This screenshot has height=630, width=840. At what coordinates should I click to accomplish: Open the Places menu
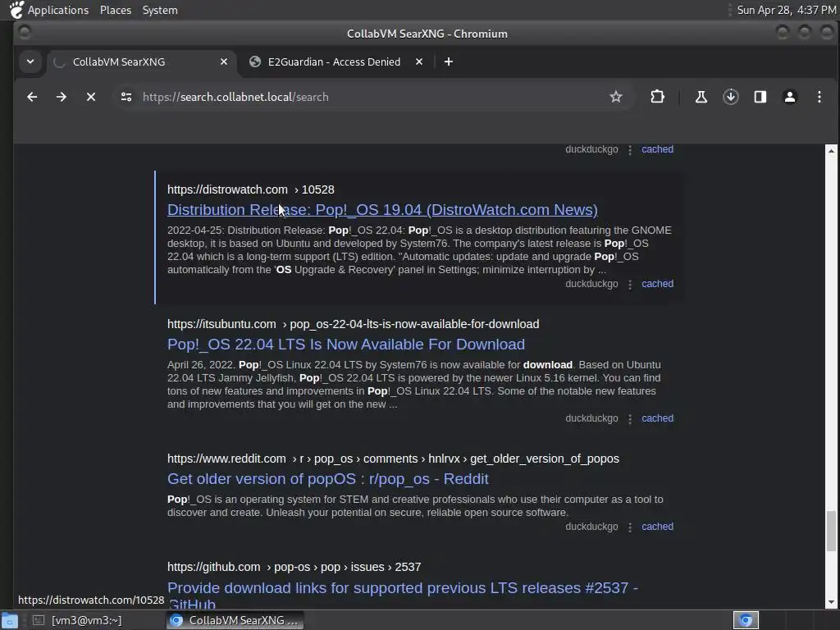115,10
